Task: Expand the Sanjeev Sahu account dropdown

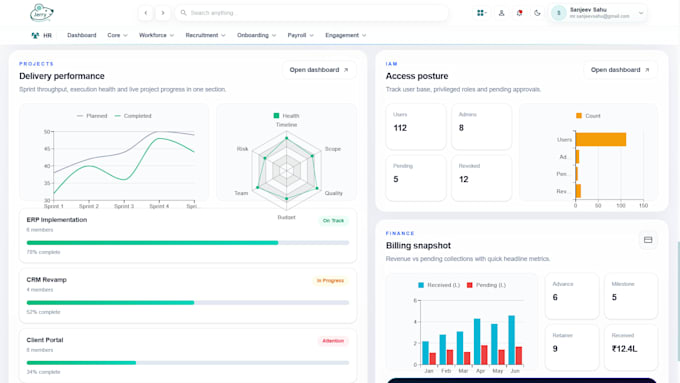Action: pyautogui.click(x=641, y=13)
